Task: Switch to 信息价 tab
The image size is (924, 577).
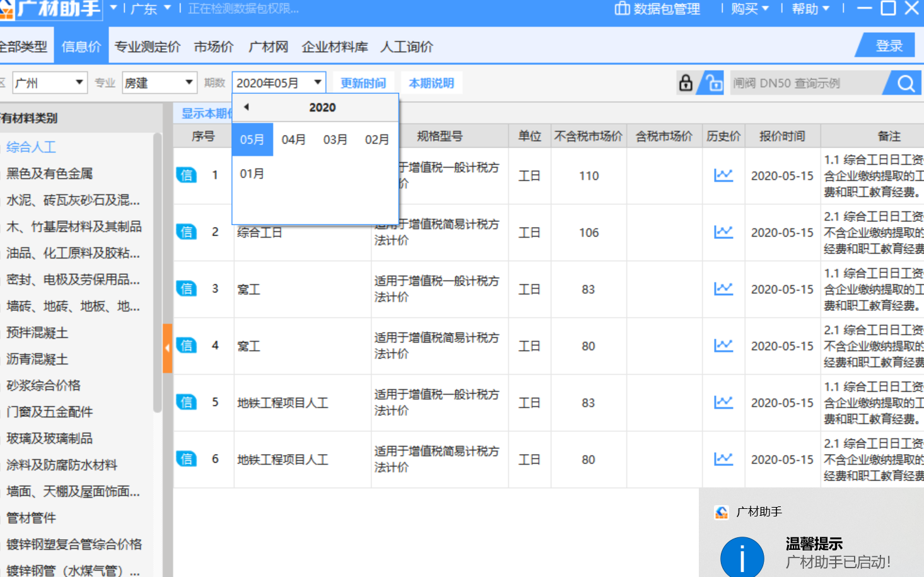Action: tap(81, 46)
